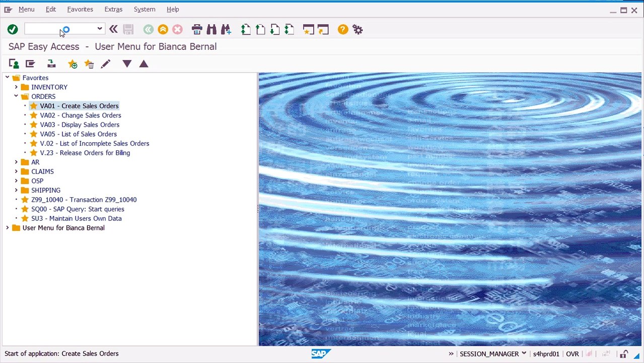
Task: Select SU3 - Maintain Users Own Data
Action: point(76,218)
